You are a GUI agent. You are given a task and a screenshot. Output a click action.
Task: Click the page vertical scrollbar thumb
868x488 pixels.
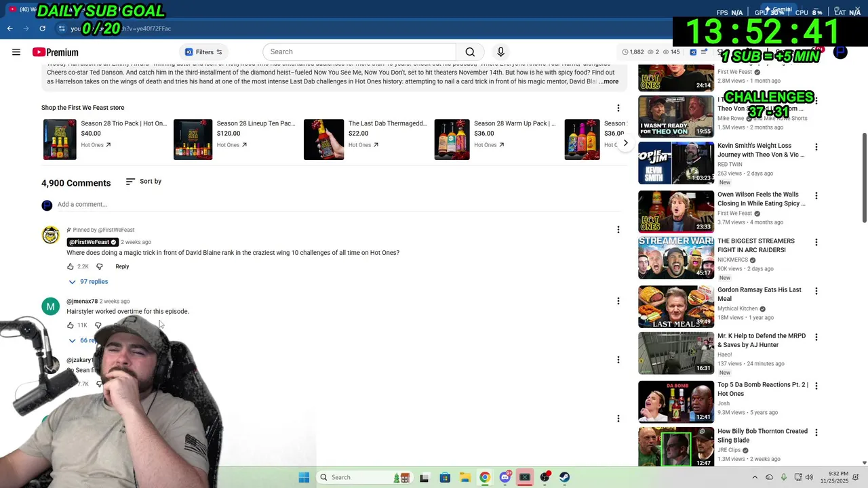[864, 176]
